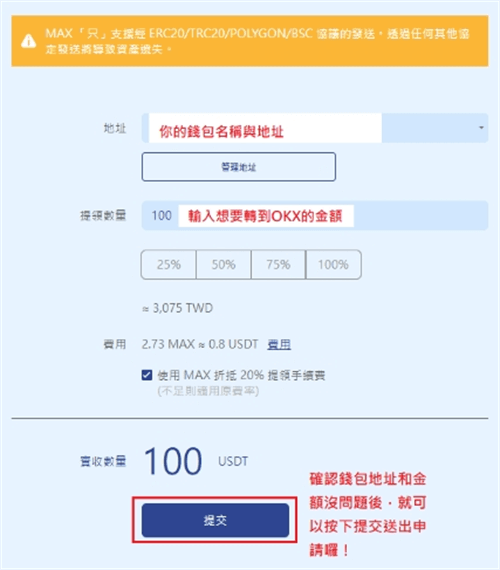This screenshot has height=570, width=500.
Task: Focus the 提領數量 amount input showing 100
Action: (x=315, y=216)
